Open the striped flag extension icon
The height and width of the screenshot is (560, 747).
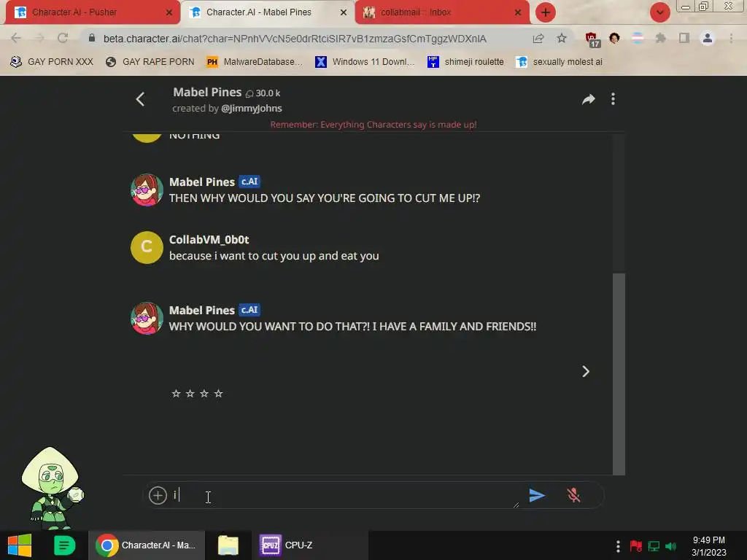pos(638,38)
